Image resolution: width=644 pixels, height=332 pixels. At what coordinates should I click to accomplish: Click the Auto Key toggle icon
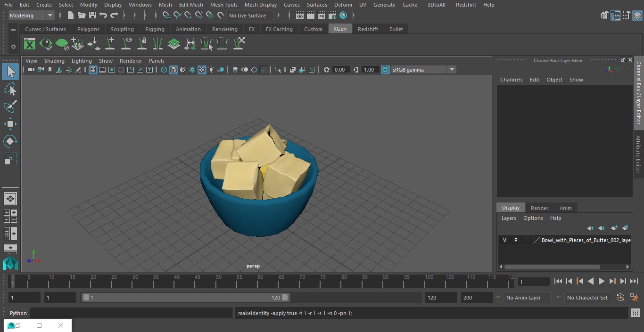[620, 298]
